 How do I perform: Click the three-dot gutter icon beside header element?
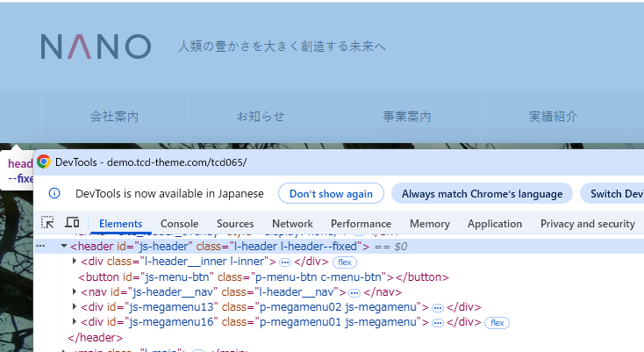[x=40, y=247]
